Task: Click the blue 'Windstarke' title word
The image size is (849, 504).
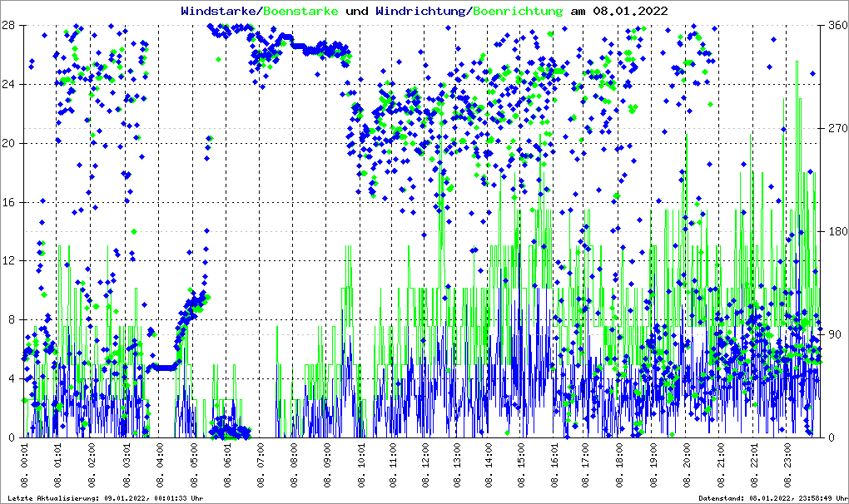Action: point(220,11)
